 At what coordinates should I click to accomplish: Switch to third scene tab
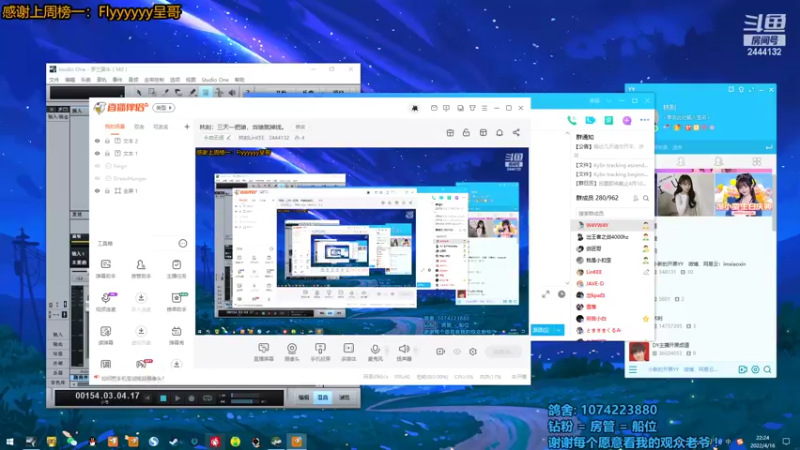[x=161, y=127]
